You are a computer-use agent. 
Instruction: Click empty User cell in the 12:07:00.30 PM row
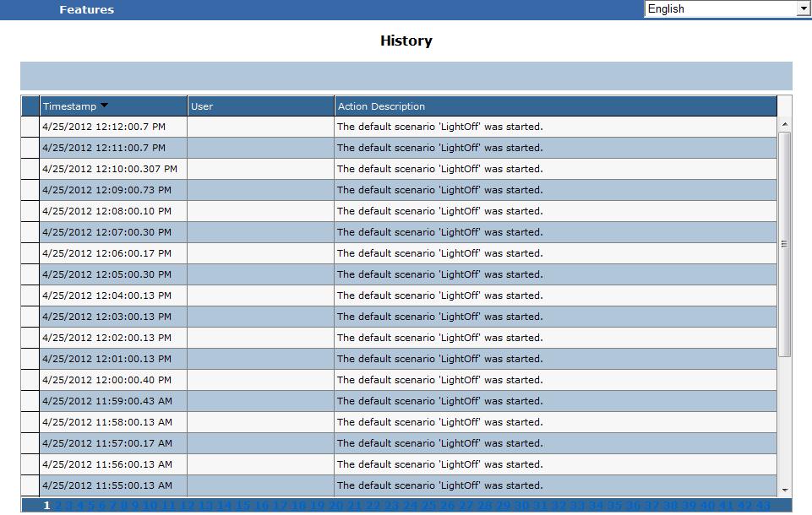(260, 232)
